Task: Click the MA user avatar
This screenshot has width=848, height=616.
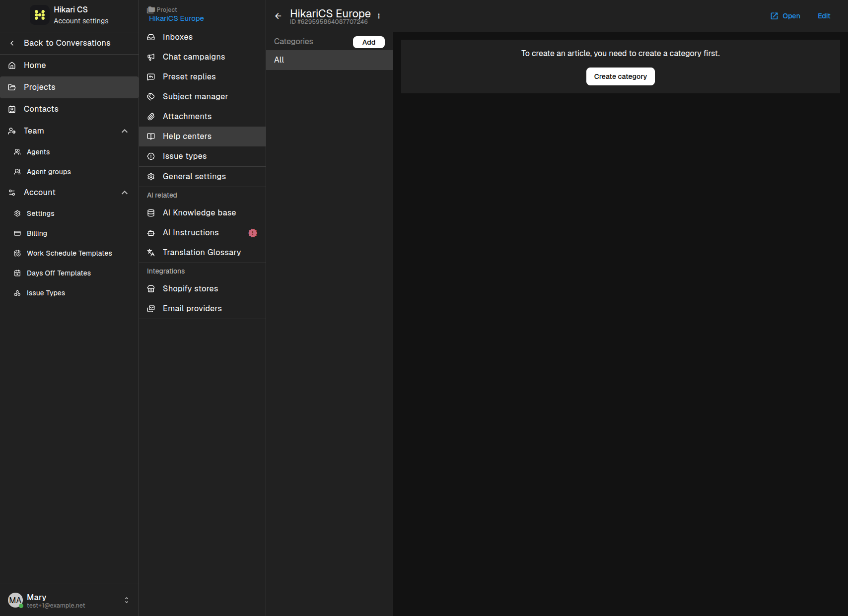Action: tap(15, 600)
